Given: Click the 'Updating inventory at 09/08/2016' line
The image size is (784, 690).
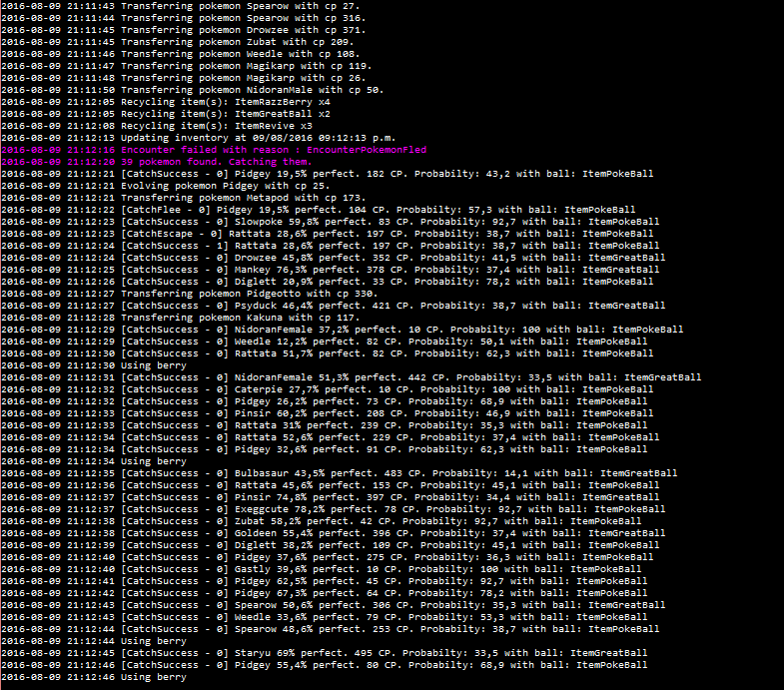Looking at the screenshot, I should coord(199,138).
